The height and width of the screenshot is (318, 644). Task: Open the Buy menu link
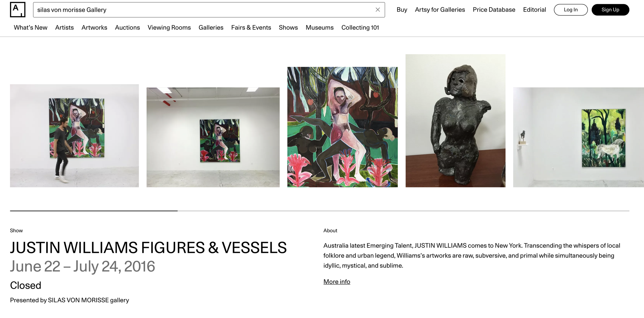(402, 10)
